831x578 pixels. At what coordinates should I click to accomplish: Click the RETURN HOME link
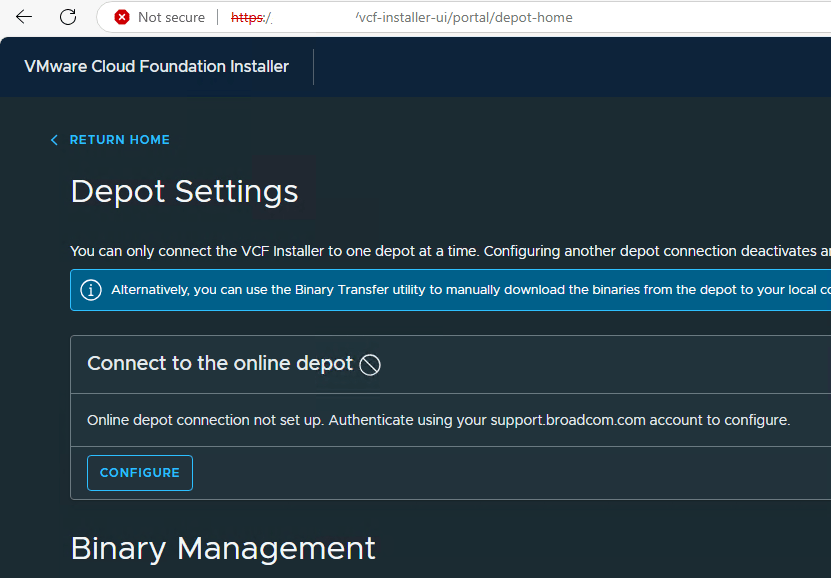pos(120,140)
